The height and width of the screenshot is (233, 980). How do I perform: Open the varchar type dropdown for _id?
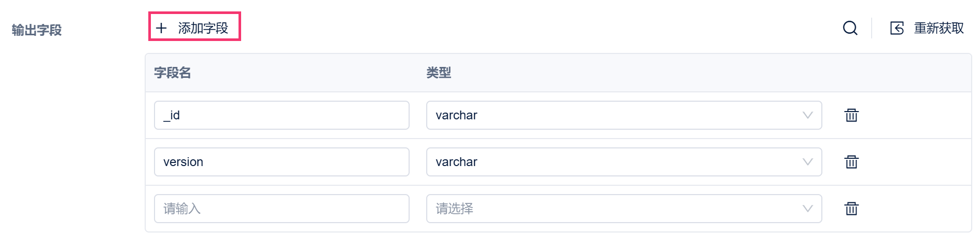(612, 115)
